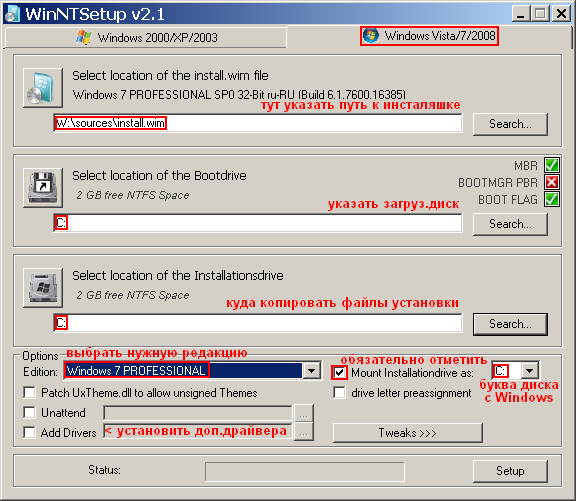Enable Patch UxTheme.dll checkbox
This screenshot has width=576, height=501.
(x=29, y=393)
